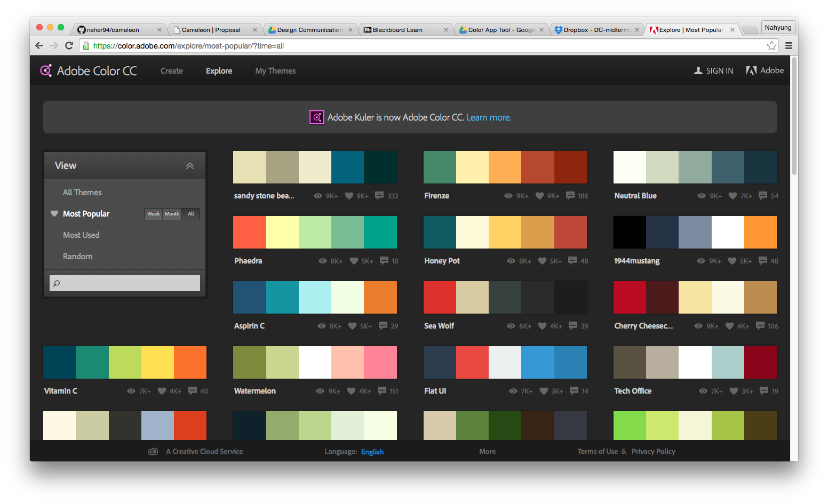This screenshot has height=504, width=828.
Task: Bookmark this page with the star icon
Action: pyautogui.click(x=771, y=46)
